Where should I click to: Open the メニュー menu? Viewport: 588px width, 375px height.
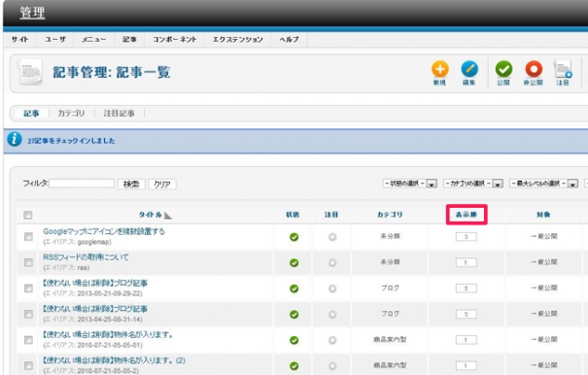[93, 40]
